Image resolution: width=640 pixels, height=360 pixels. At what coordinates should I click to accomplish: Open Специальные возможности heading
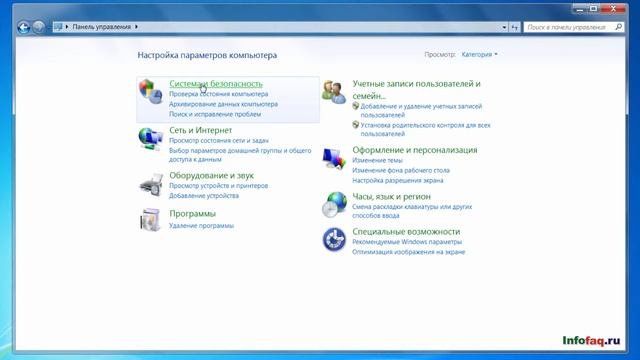click(406, 232)
